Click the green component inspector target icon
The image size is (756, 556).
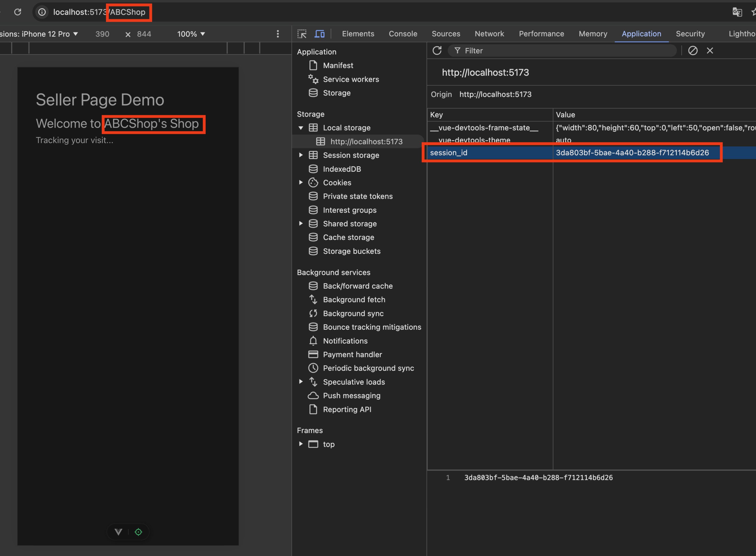[138, 532]
